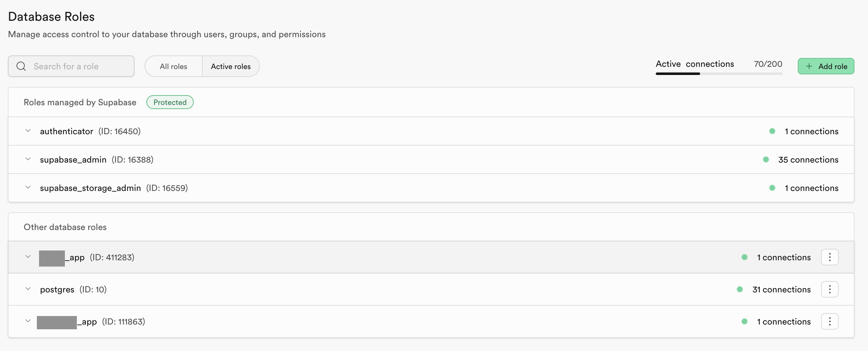Expand the role with ID 111863
Viewport: 868px width, 351px height.
[x=28, y=321]
